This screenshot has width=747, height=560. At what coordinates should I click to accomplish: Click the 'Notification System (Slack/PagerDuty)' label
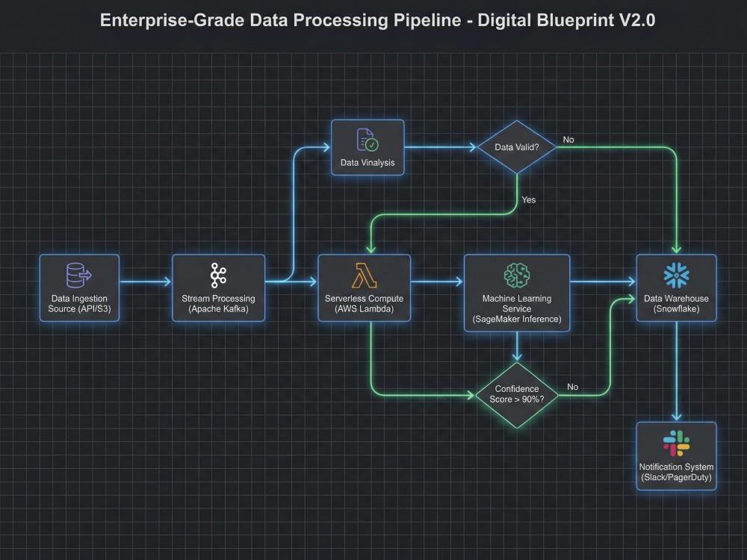click(677, 472)
